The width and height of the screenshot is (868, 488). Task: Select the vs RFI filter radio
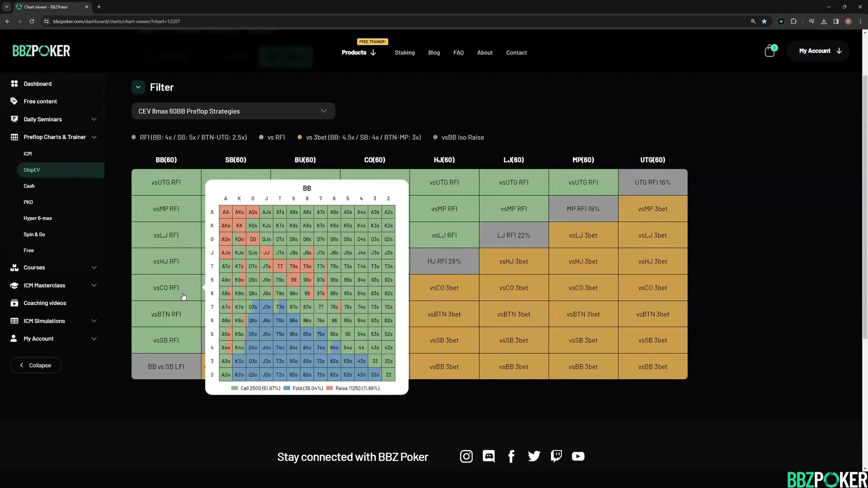click(261, 137)
